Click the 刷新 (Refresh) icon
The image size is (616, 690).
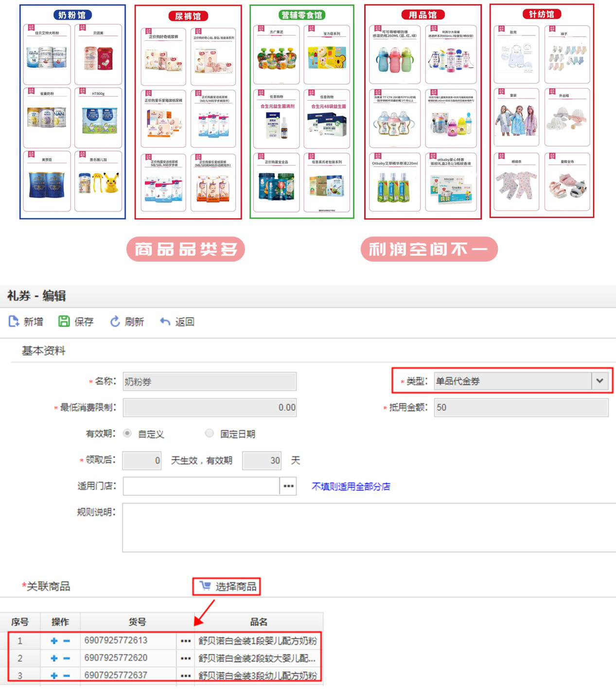115,321
